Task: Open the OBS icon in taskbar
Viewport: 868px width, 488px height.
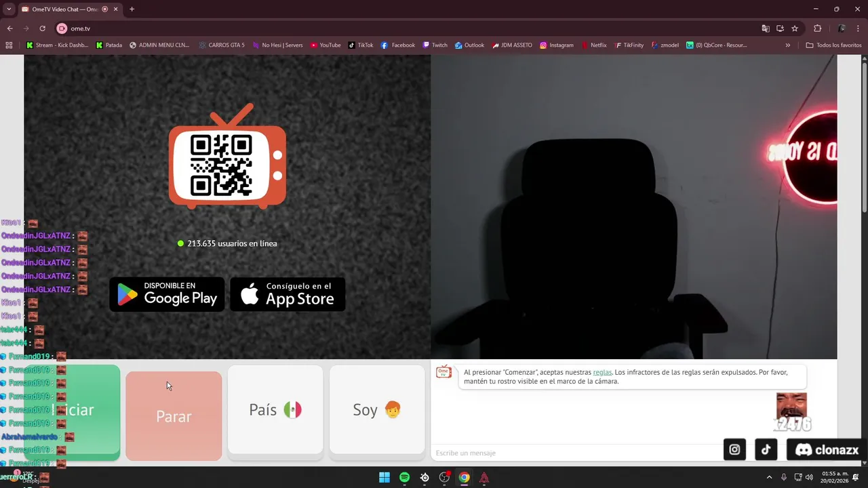Action: click(444, 477)
